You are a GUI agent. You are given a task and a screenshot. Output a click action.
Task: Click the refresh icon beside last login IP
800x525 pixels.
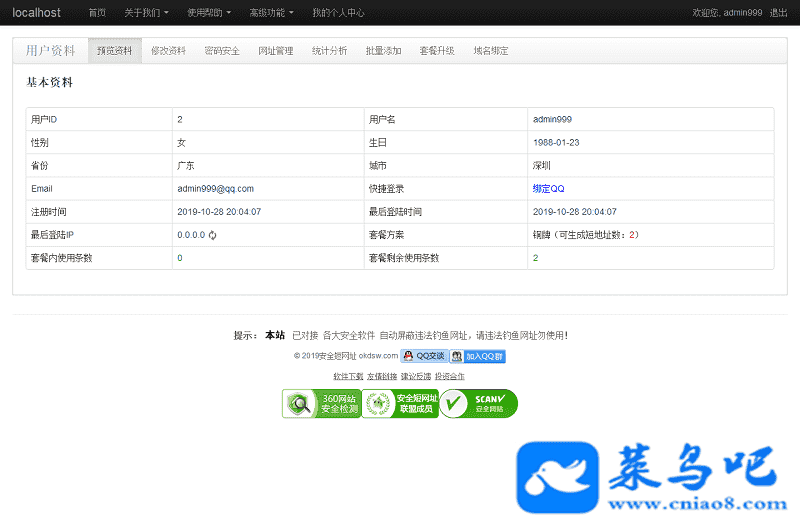[213, 235]
